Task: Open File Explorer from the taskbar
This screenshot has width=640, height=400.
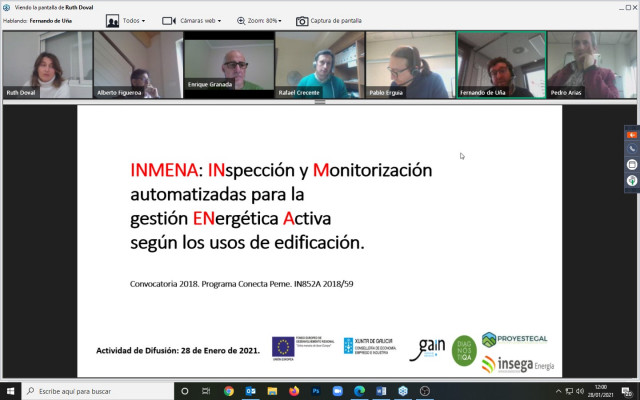Action: click(x=272, y=391)
